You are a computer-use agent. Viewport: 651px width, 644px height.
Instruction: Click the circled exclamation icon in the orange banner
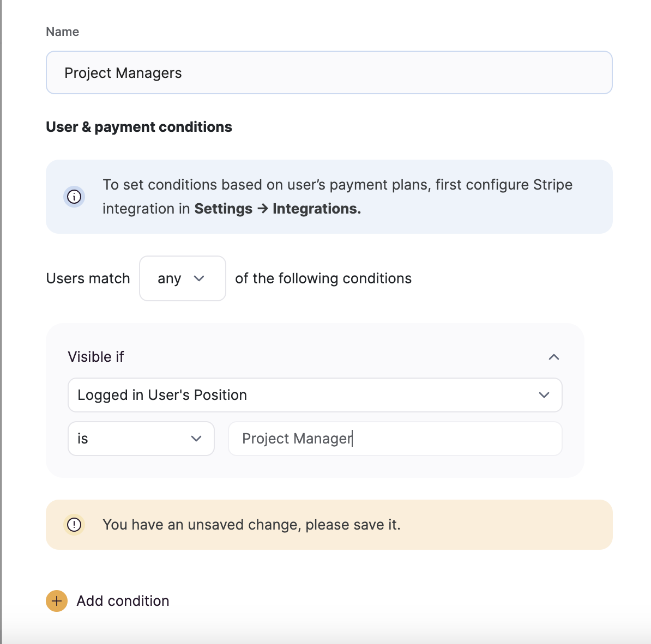pos(74,525)
